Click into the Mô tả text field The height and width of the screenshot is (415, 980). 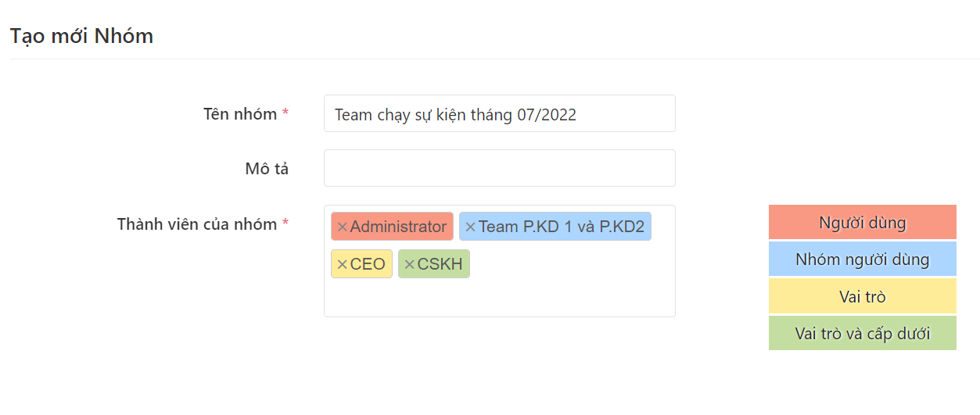(x=499, y=168)
